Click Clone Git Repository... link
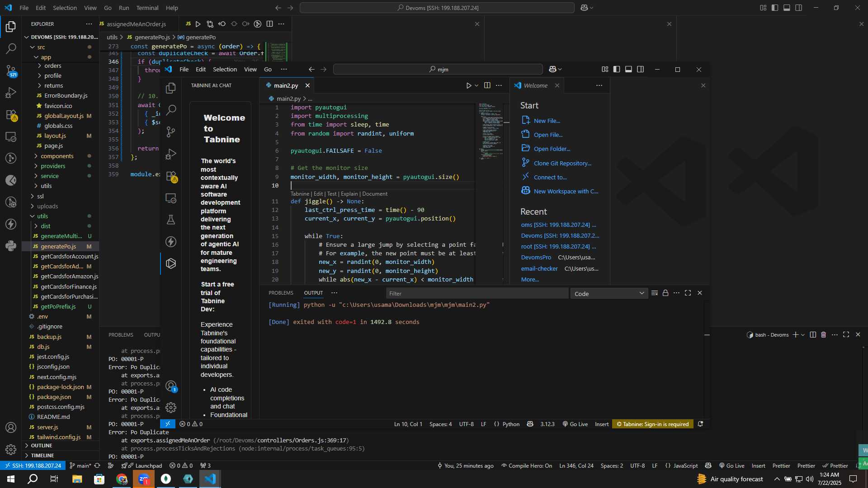Viewport: 868px width, 488px height. 562,163
